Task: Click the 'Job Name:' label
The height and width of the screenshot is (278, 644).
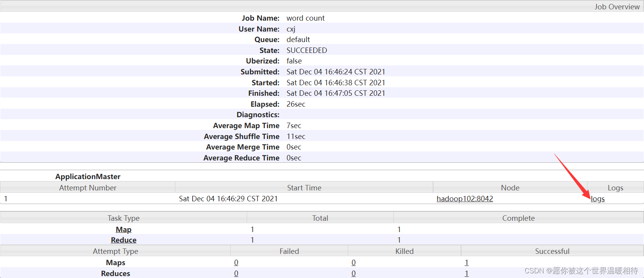Action: pos(261,18)
